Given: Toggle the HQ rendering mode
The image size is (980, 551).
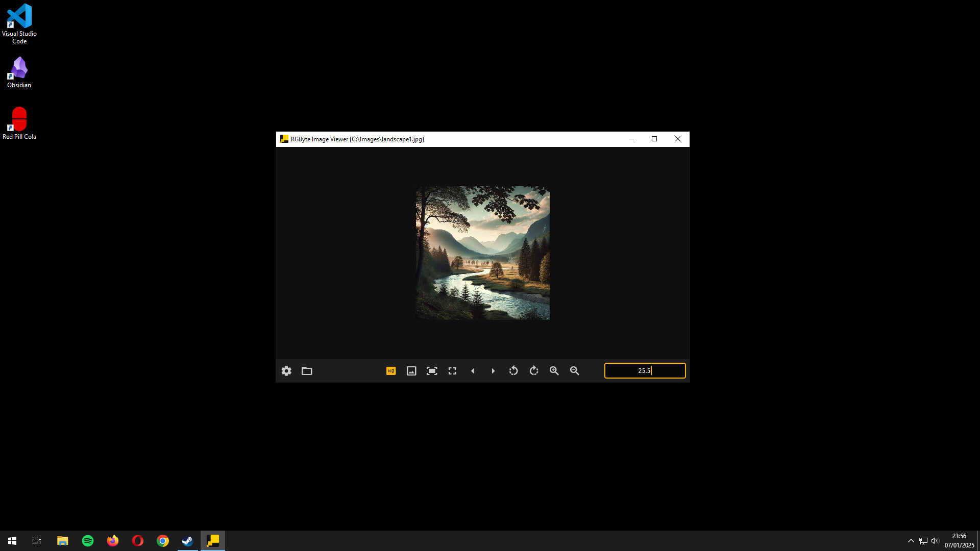Looking at the screenshot, I should tap(390, 371).
